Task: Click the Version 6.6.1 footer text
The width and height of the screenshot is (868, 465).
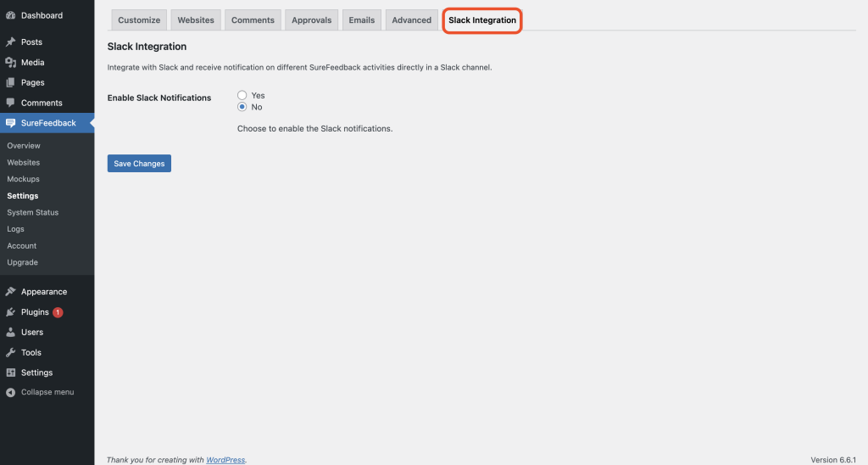Action: coord(833,460)
